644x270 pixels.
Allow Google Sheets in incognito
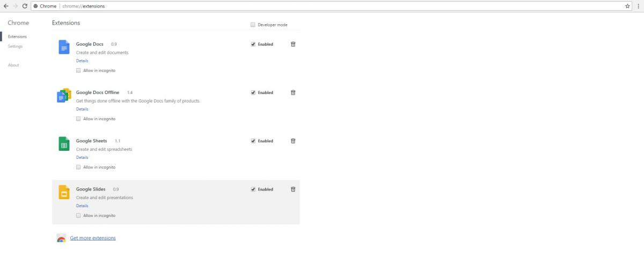coord(78,167)
